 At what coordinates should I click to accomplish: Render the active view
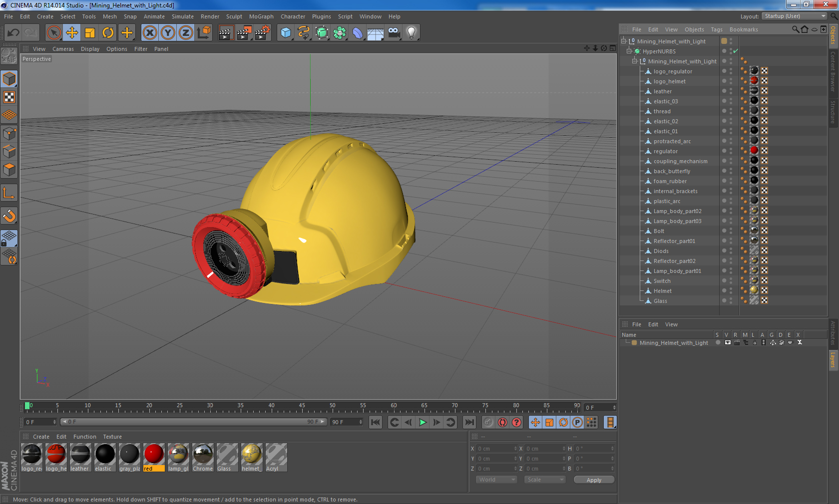click(226, 33)
